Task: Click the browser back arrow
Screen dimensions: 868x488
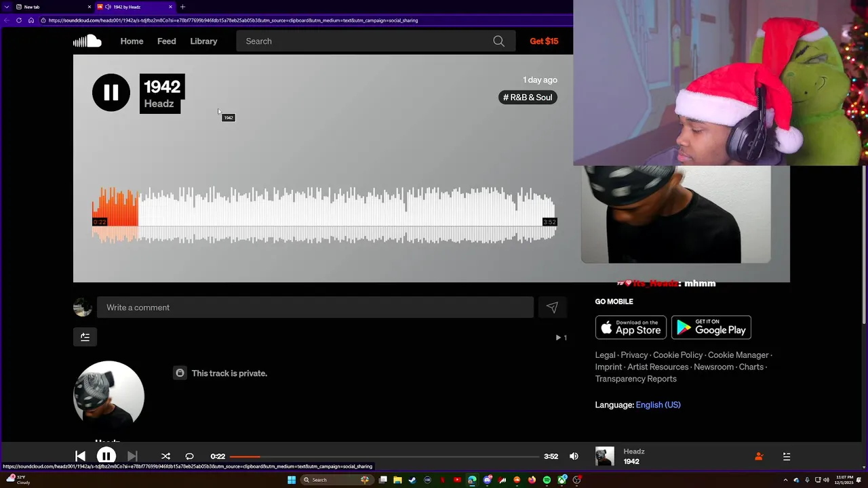Action: click(7, 20)
